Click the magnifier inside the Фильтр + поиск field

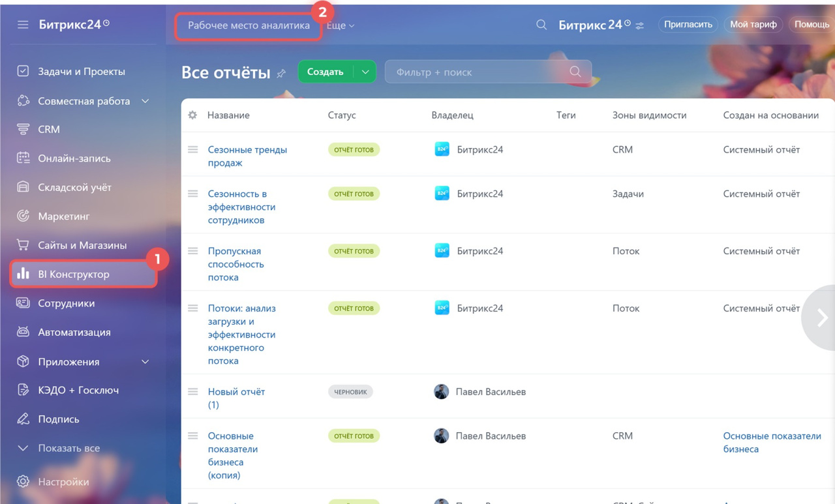click(x=575, y=72)
